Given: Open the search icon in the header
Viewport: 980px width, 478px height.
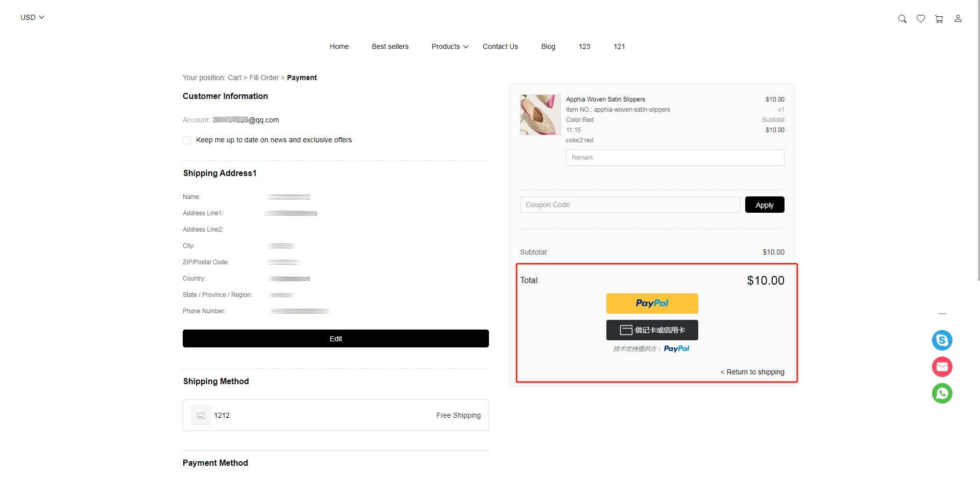Looking at the screenshot, I should (902, 19).
